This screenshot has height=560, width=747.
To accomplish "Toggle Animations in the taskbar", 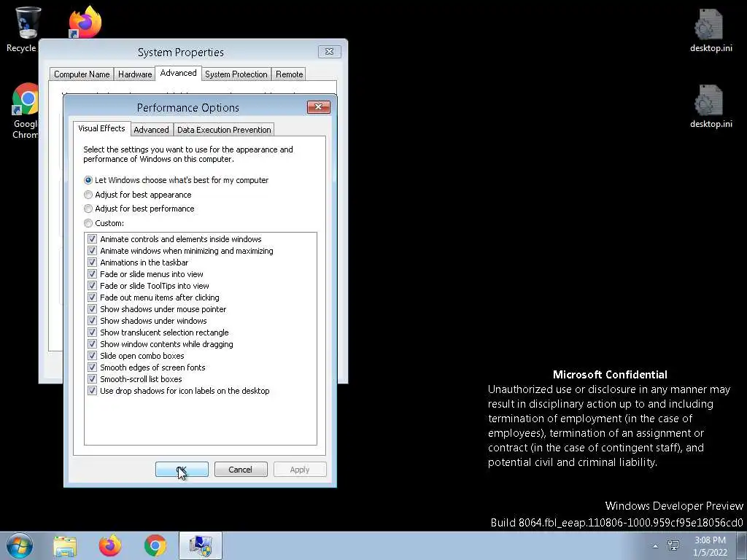I will 92,262.
